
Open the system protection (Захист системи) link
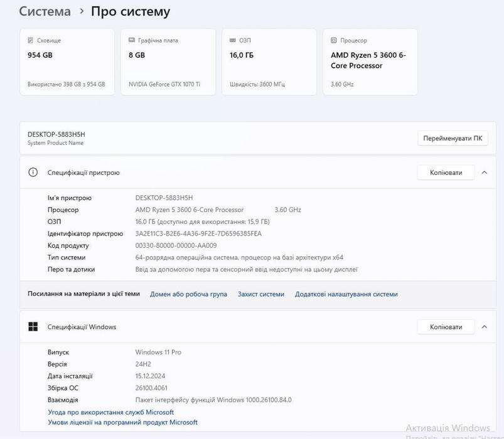pyautogui.click(x=260, y=294)
